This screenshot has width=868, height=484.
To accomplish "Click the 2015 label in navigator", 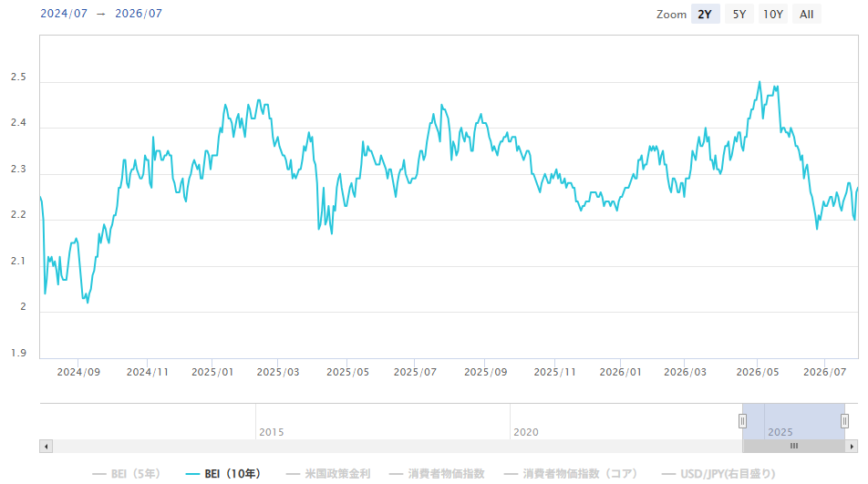I will (272, 432).
